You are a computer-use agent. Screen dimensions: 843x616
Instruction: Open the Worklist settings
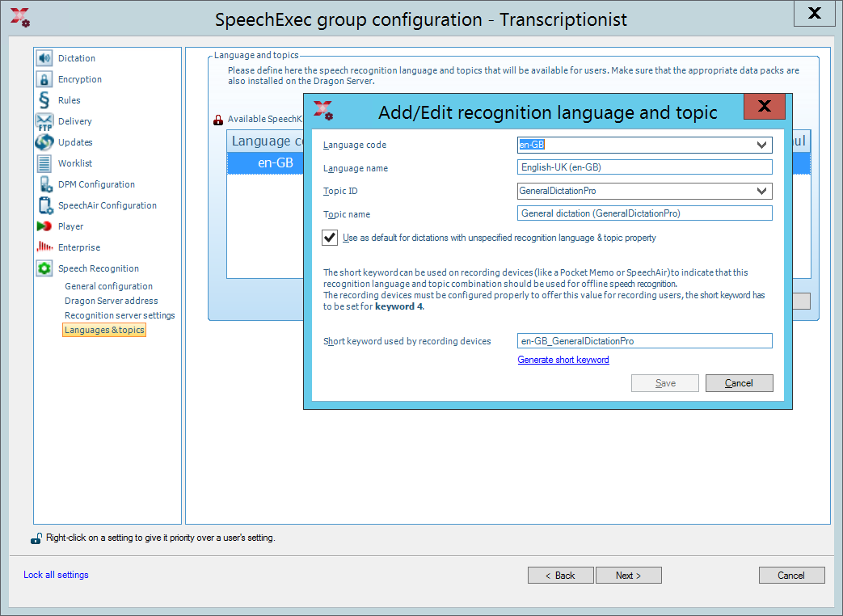[74, 163]
